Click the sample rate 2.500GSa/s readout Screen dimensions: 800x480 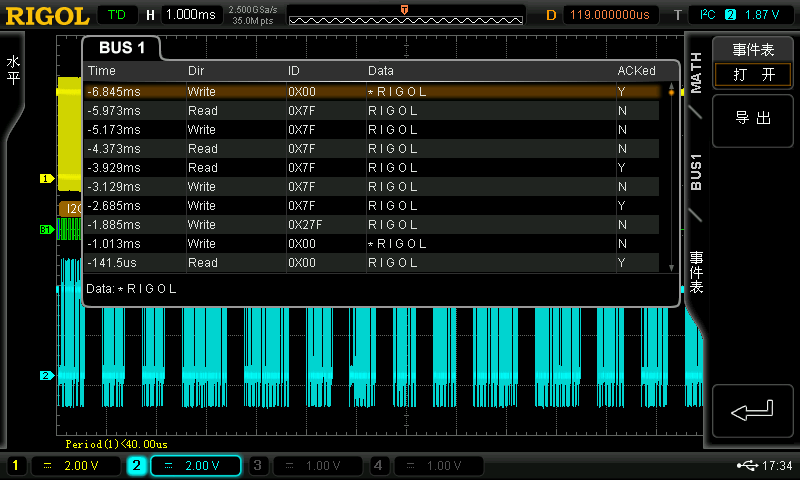click(x=253, y=10)
